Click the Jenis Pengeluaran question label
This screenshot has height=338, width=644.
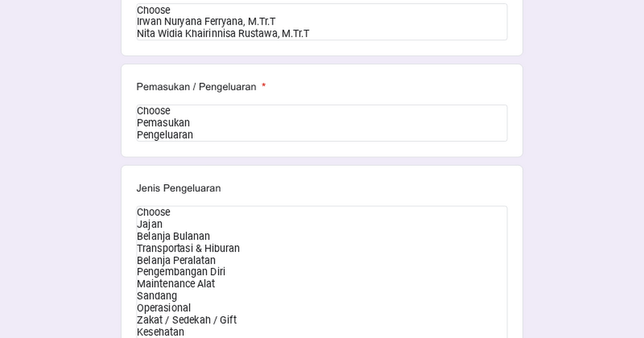pyautogui.click(x=179, y=188)
